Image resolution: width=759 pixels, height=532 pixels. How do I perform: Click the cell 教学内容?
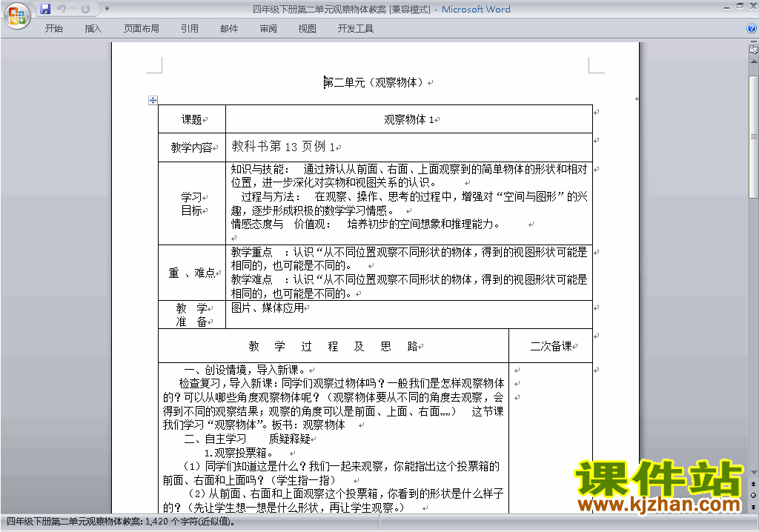pos(192,147)
